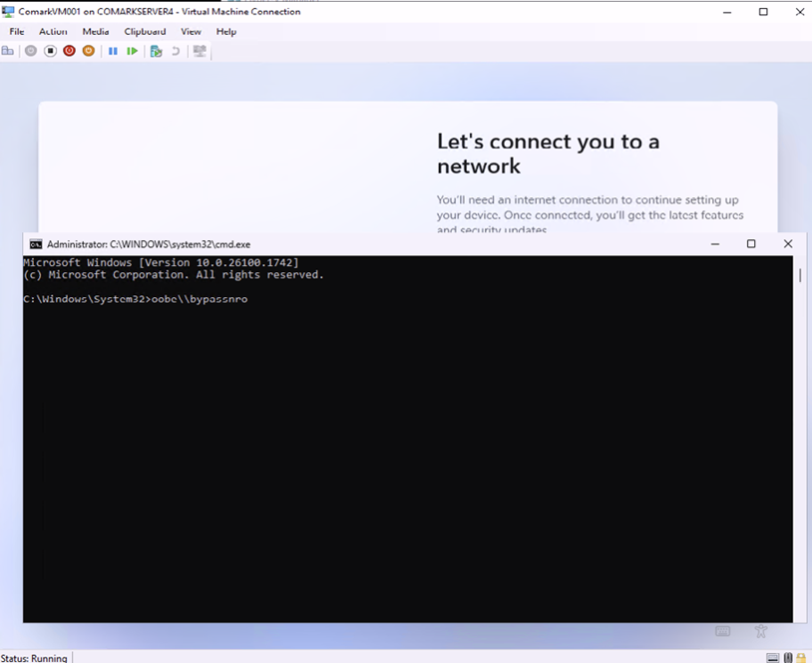The width and height of the screenshot is (812, 663).
Task: Open the Media menu
Action: 96,32
